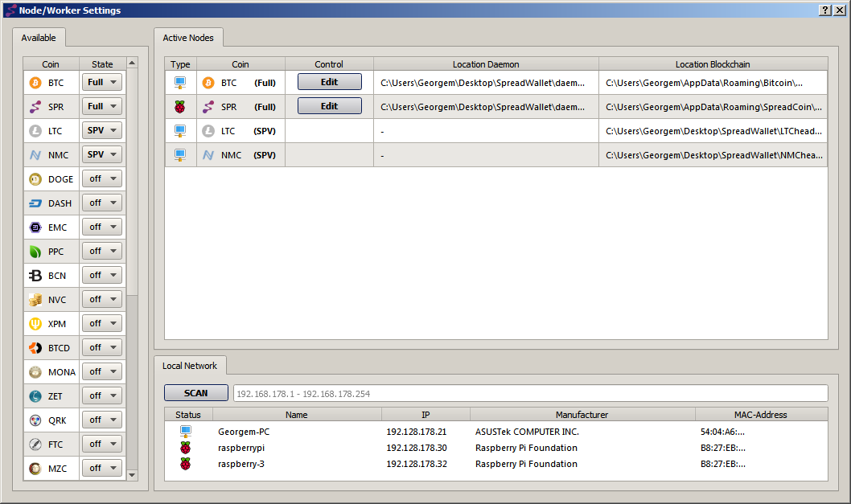Select the Local Network tab
Viewport: 851px width, 504px height.
[190, 366]
